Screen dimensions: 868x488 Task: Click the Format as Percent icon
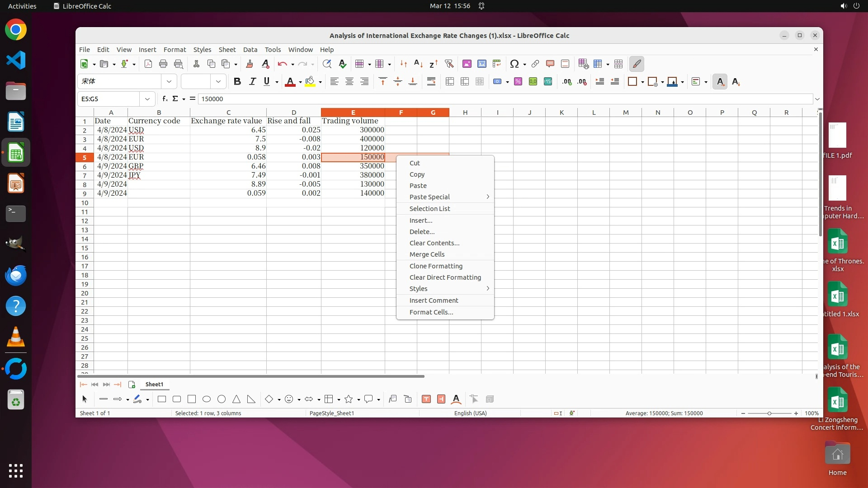(518, 82)
